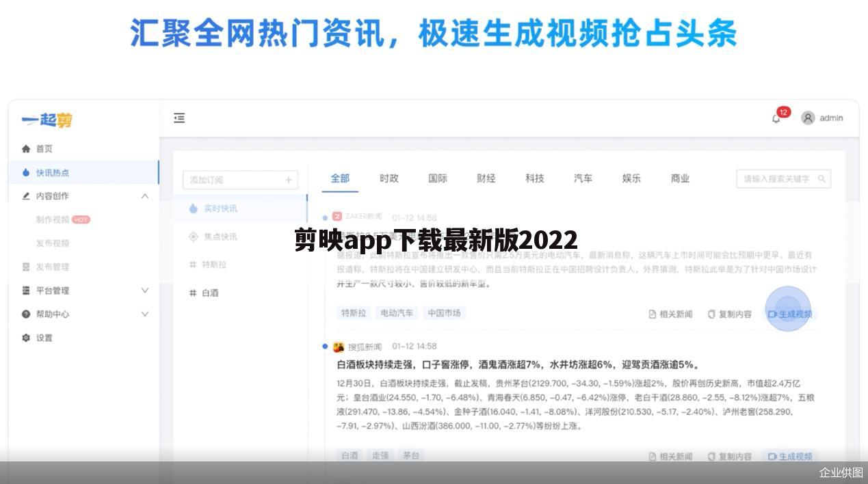Click 相关新闻 document icon in Tesla article
Image resolution: width=868 pixels, height=484 pixels.
[653, 314]
